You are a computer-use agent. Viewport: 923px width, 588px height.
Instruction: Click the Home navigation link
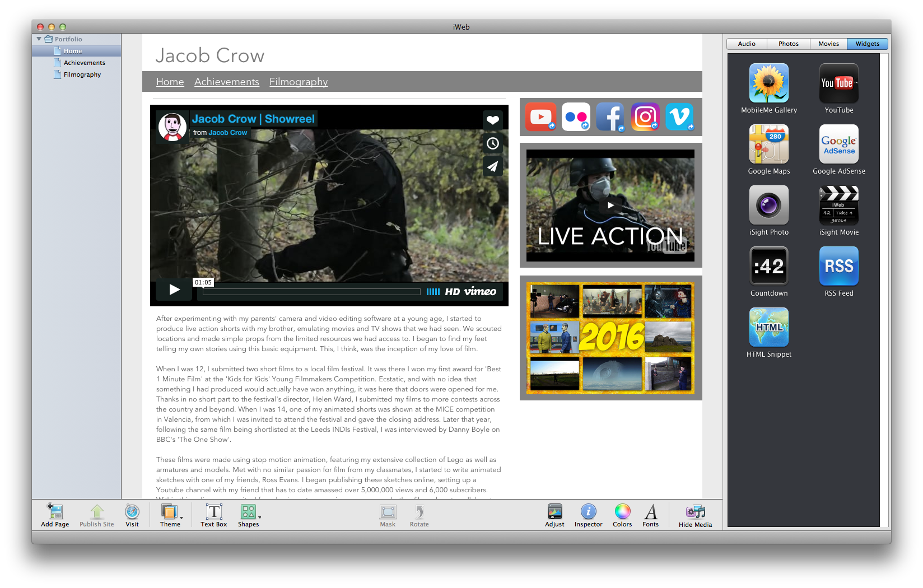coord(170,82)
